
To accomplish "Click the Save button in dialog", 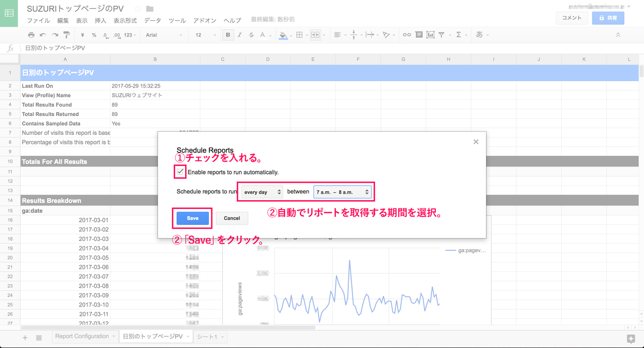I will [193, 218].
